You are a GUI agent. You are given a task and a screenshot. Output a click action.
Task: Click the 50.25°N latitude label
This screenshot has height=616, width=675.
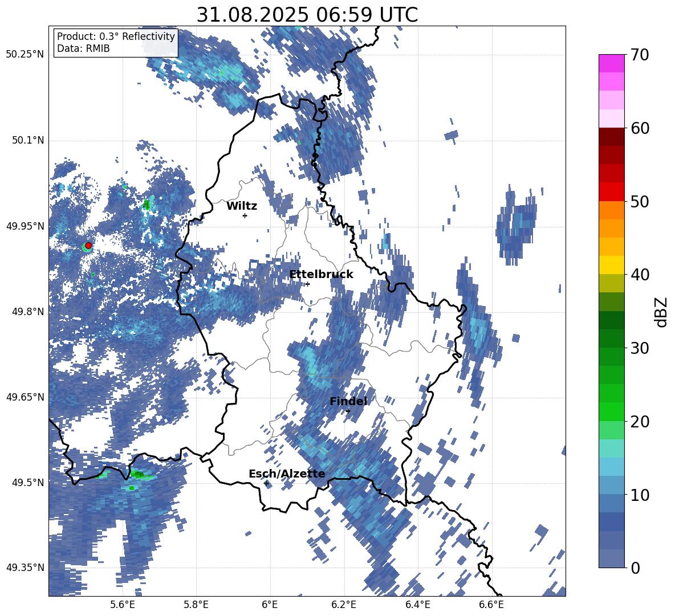pyautogui.click(x=25, y=55)
